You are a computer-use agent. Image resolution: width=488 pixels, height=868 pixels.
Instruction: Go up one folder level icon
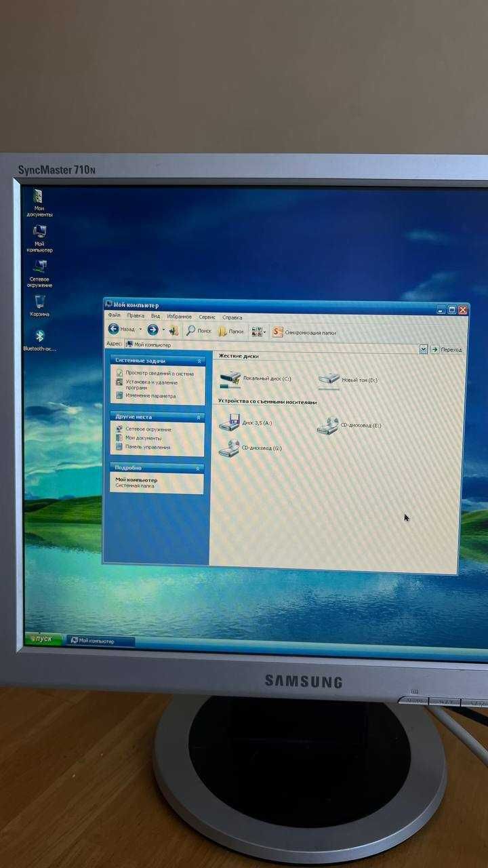tap(174, 330)
